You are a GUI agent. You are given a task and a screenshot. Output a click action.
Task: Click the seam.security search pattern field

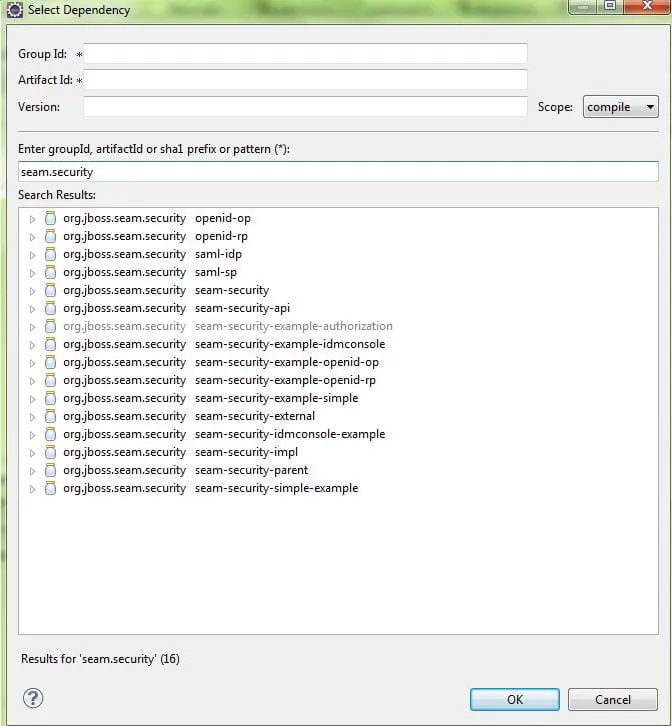[338, 172]
